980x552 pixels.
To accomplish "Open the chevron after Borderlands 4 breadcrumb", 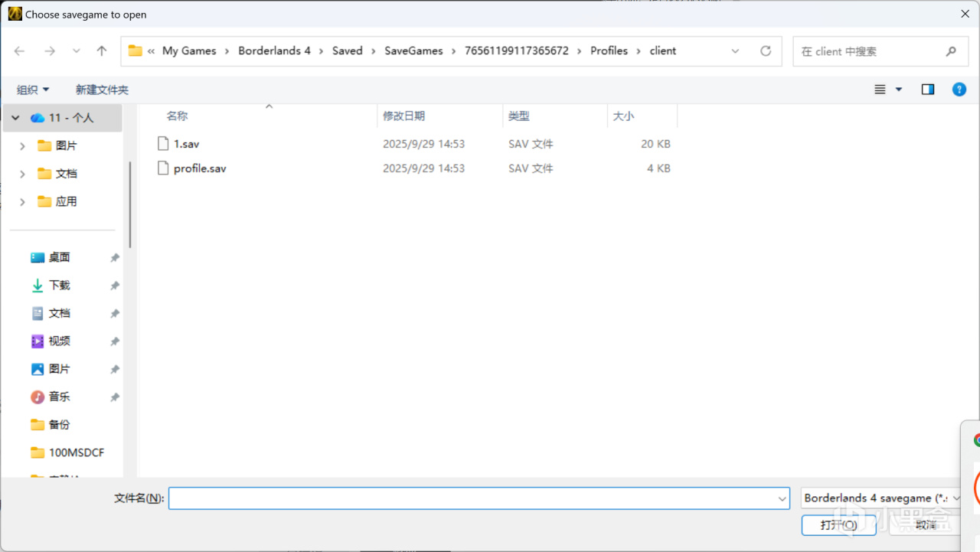I will (322, 51).
